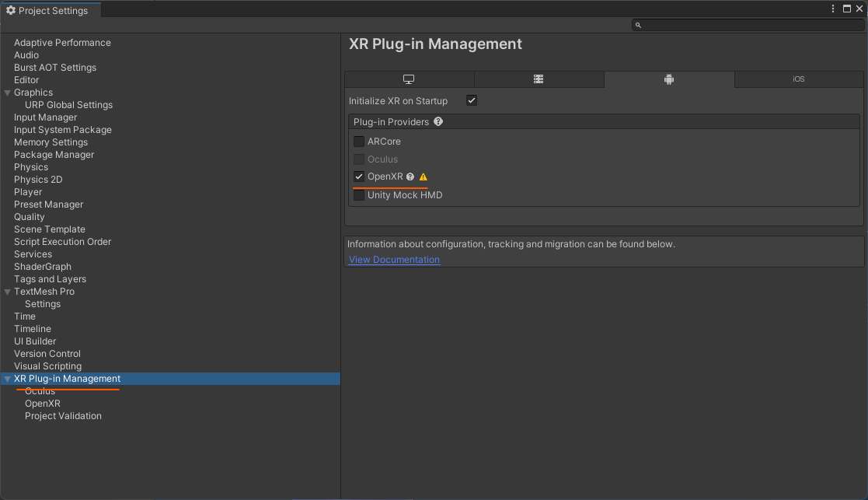This screenshot has height=500, width=868.
Task: Open the View Documentation link
Action: click(394, 259)
